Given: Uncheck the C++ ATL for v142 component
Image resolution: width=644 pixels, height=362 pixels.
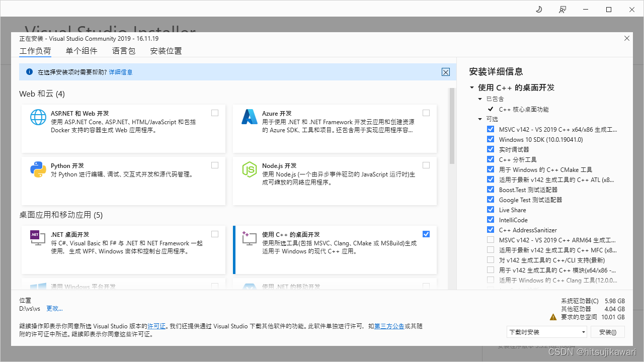Looking at the screenshot, I should 491,179.
